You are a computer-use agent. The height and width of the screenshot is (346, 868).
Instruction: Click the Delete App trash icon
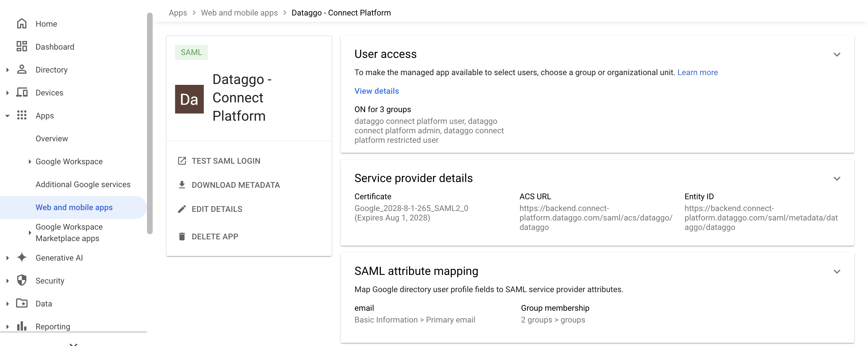click(x=182, y=236)
